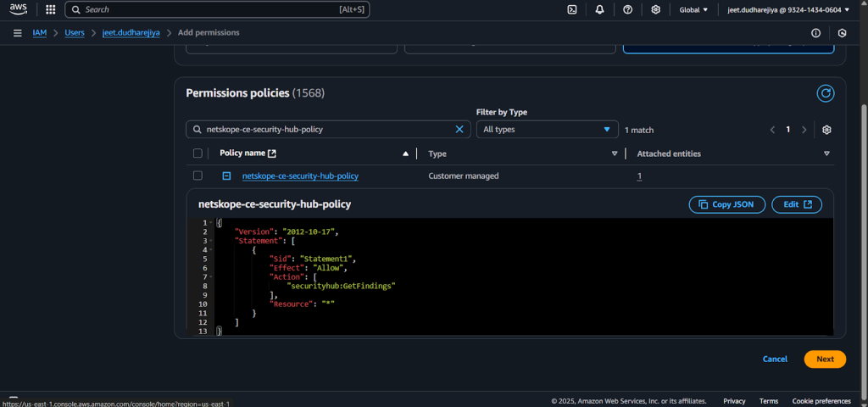Viewport: 868px width, 407px height.
Task: Click the search magnifier in the policy filter
Action: click(197, 129)
